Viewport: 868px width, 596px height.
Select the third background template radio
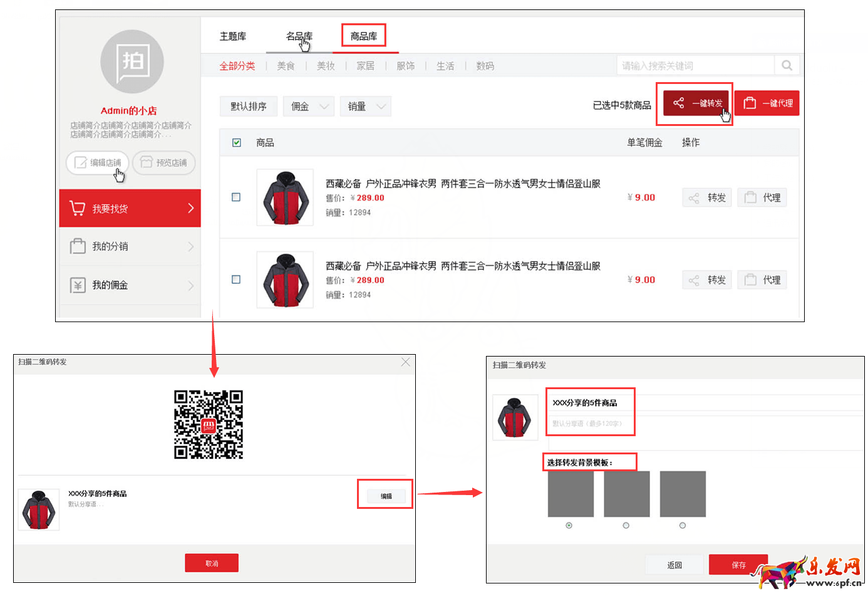click(x=683, y=525)
